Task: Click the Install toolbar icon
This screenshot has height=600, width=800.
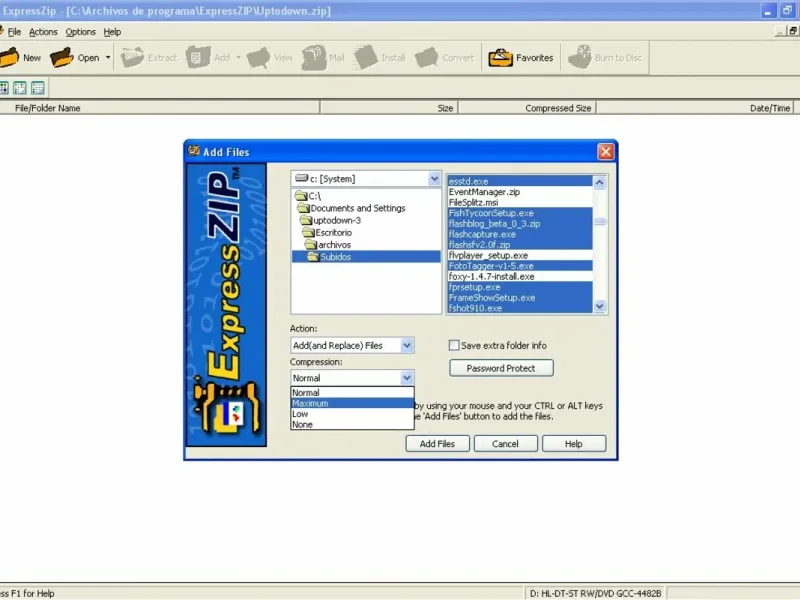Action: pyautogui.click(x=366, y=57)
